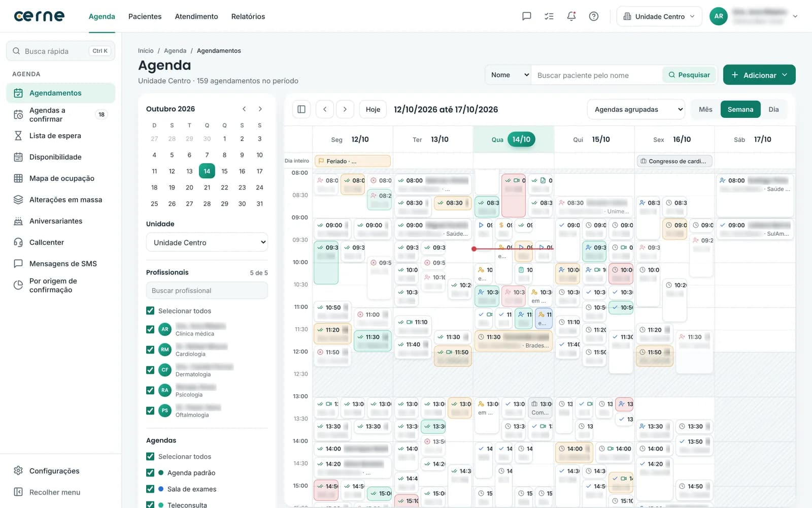Open the notifications bell
This screenshot has width=812, height=508.
click(x=571, y=16)
